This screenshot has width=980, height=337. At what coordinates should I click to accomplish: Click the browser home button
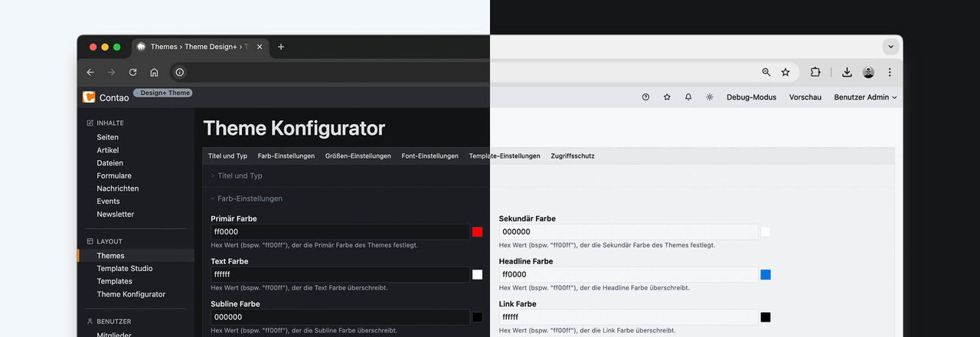(154, 72)
